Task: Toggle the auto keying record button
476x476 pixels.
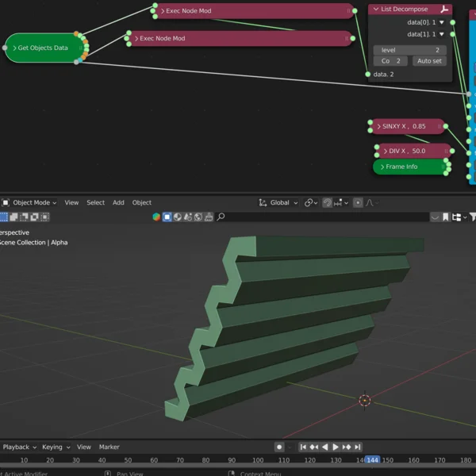Action: coord(279,447)
